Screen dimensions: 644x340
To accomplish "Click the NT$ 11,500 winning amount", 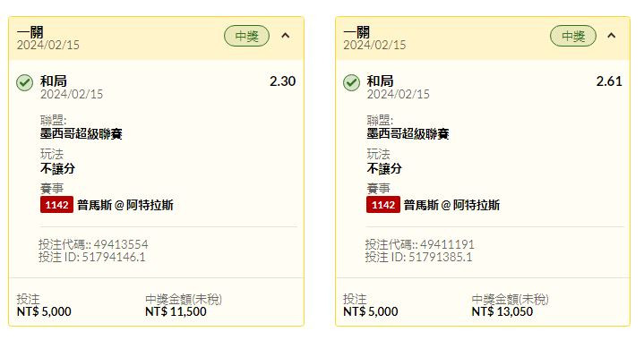I will (x=176, y=311).
